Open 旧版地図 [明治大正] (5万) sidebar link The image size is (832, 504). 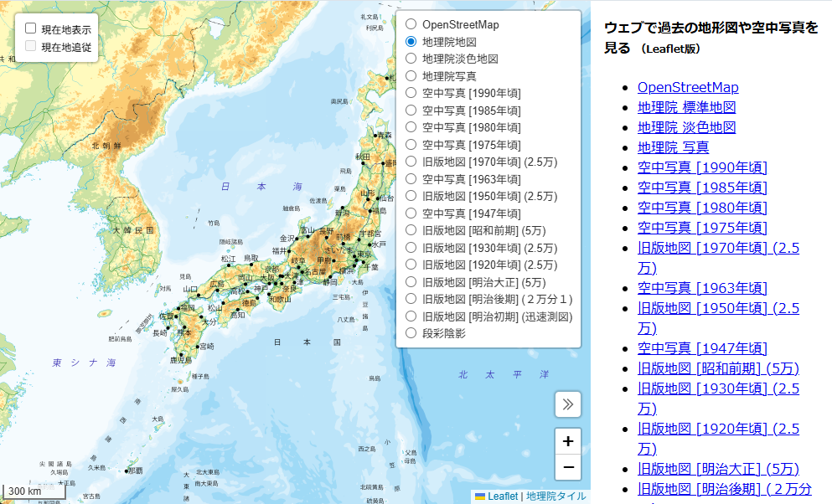[x=718, y=469]
